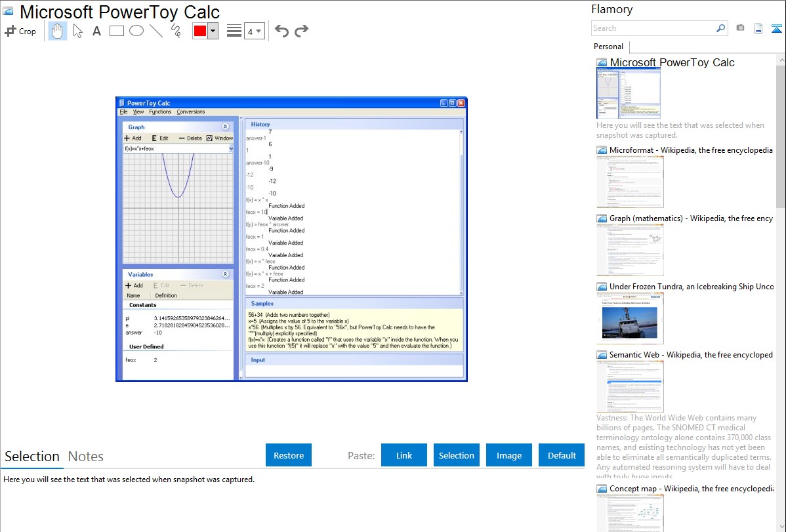Click into the Flamory search field
Image resolution: width=786 pixels, height=532 pixels.
(653, 28)
